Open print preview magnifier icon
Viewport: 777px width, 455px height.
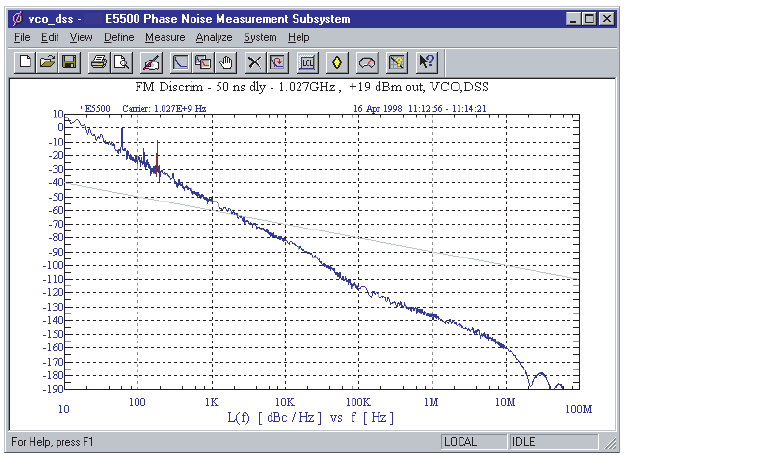(x=120, y=62)
